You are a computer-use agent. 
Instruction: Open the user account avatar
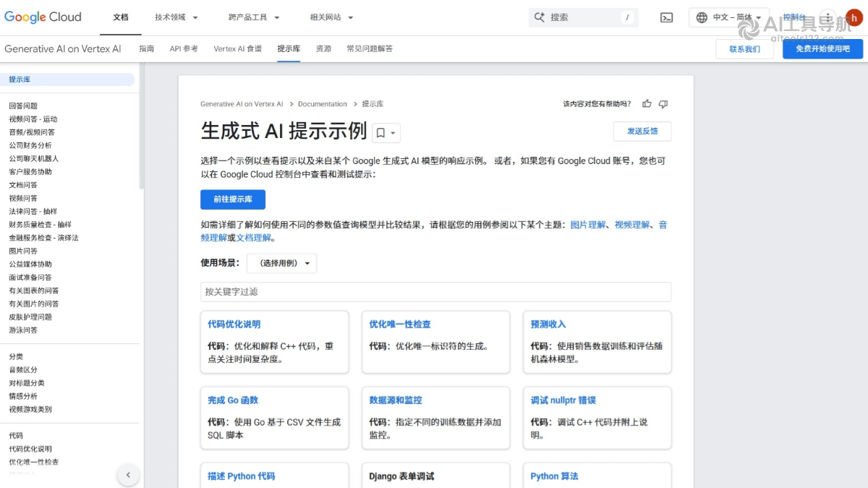tap(854, 17)
